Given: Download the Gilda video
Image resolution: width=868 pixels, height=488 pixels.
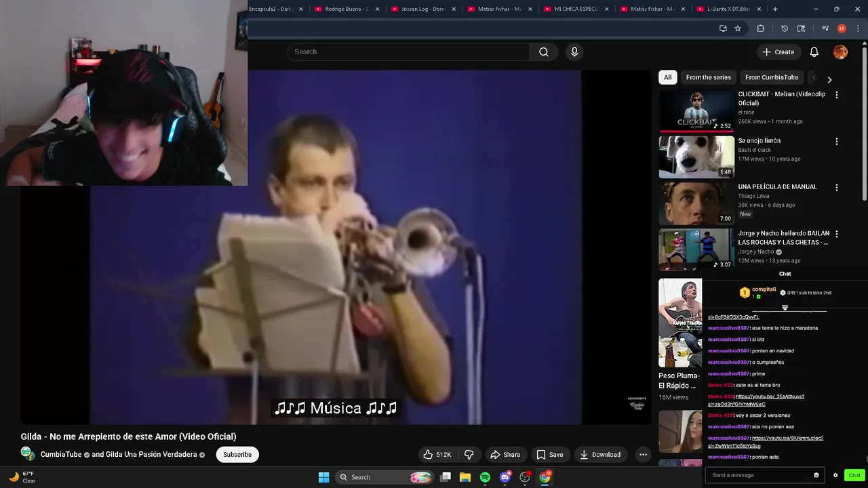Looking at the screenshot, I should [600, 455].
